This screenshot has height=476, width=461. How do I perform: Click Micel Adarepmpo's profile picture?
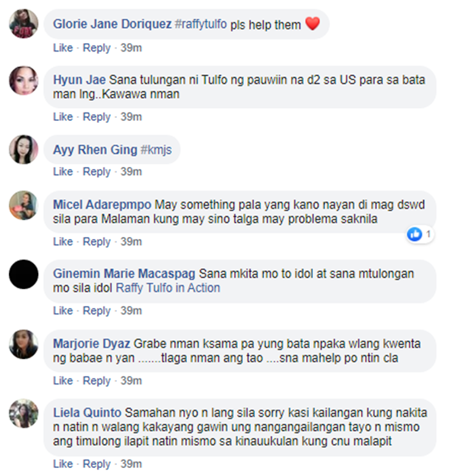(x=24, y=205)
